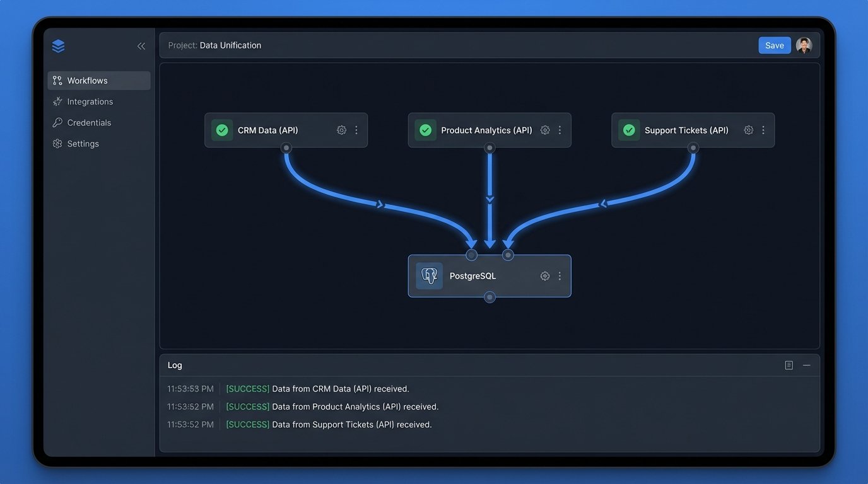
Task: Open Support Tickets three-dot menu
Action: click(x=763, y=130)
